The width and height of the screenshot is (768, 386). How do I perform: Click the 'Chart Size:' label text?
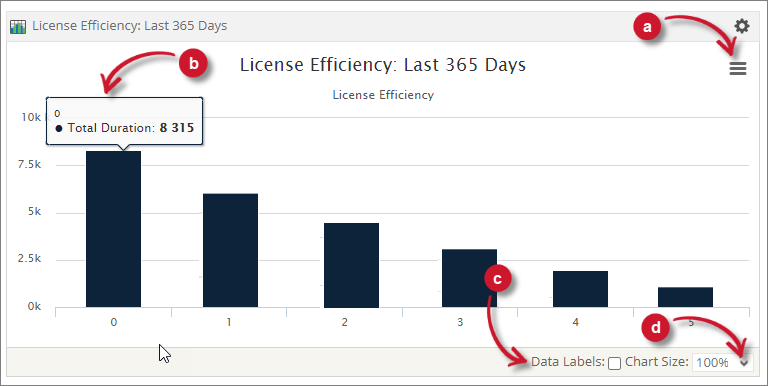pos(657,362)
